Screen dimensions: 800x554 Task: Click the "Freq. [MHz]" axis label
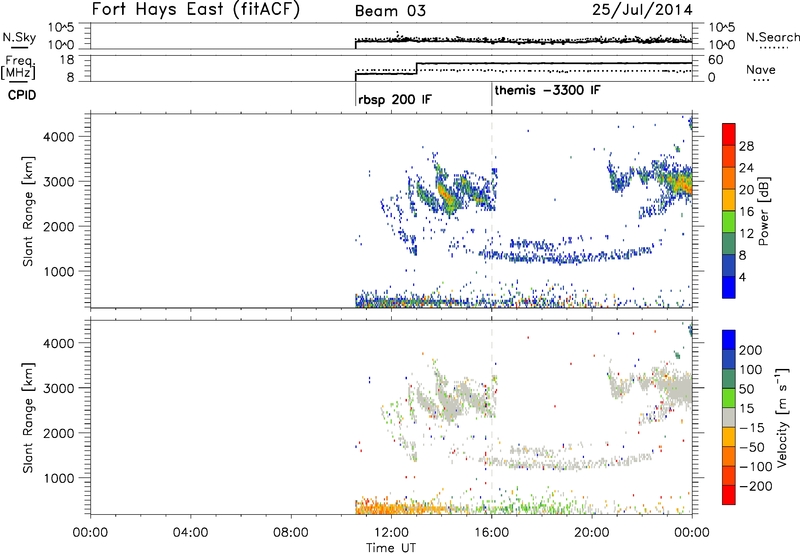tap(19, 68)
